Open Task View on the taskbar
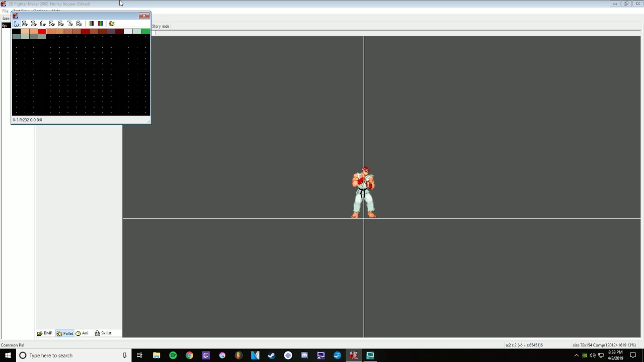The width and height of the screenshot is (644, 362). [140, 355]
